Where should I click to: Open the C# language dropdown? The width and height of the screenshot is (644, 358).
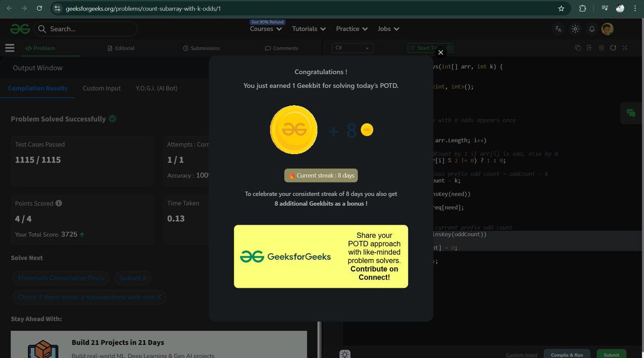pyautogui.click(x=353, y=48)
